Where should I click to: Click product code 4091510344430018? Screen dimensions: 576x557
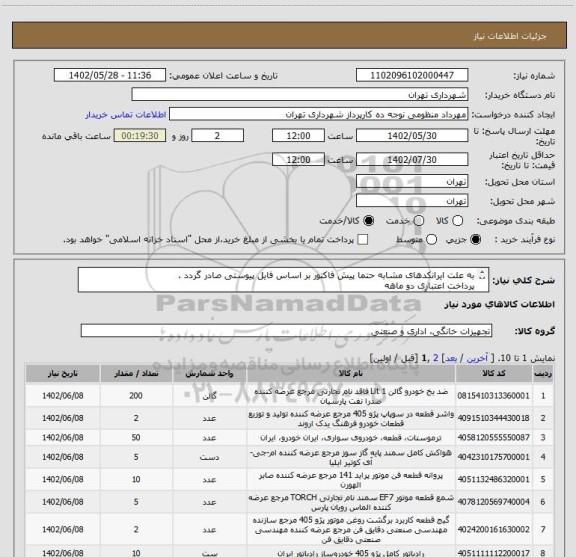pyautogui.click(x=493, y=418)
